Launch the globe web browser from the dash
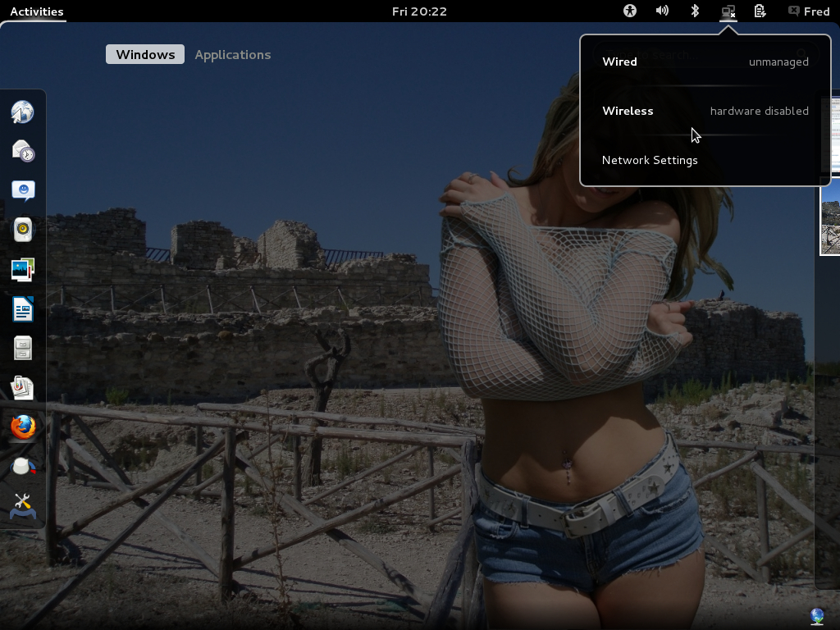840x630 pixels. click(22, 112)
